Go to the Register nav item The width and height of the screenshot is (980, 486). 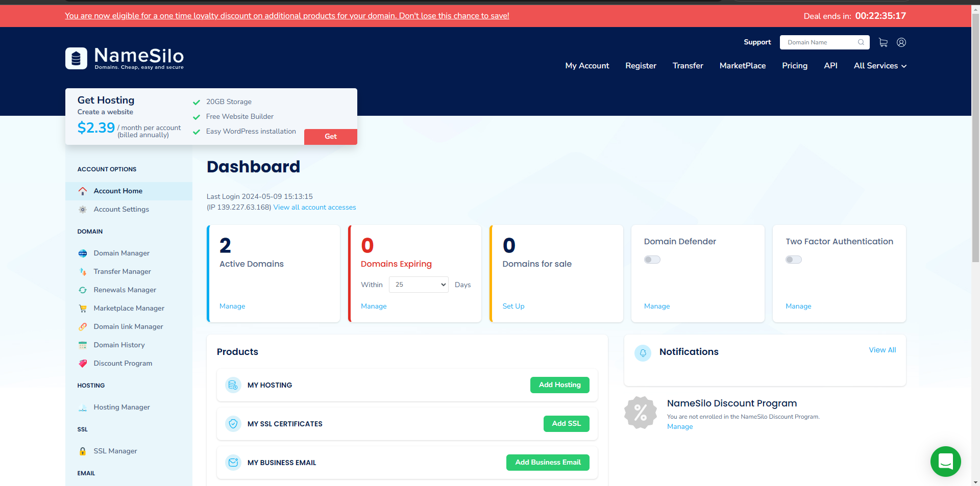[x=641, y=66]
